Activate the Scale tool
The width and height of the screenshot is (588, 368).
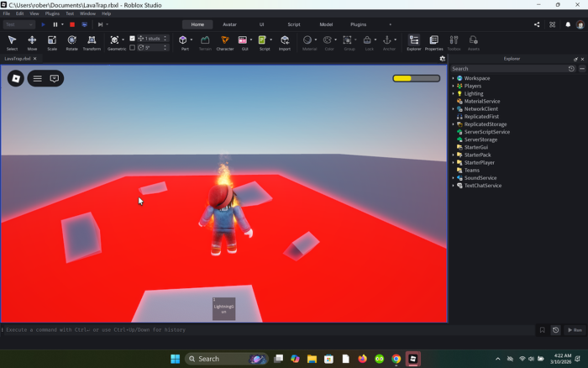point(52,43)
